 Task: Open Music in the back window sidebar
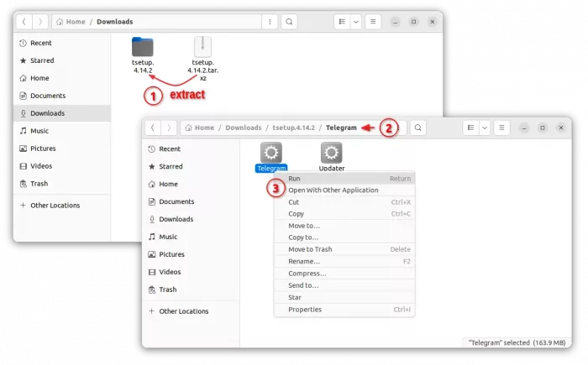click(x=39, y=131)
